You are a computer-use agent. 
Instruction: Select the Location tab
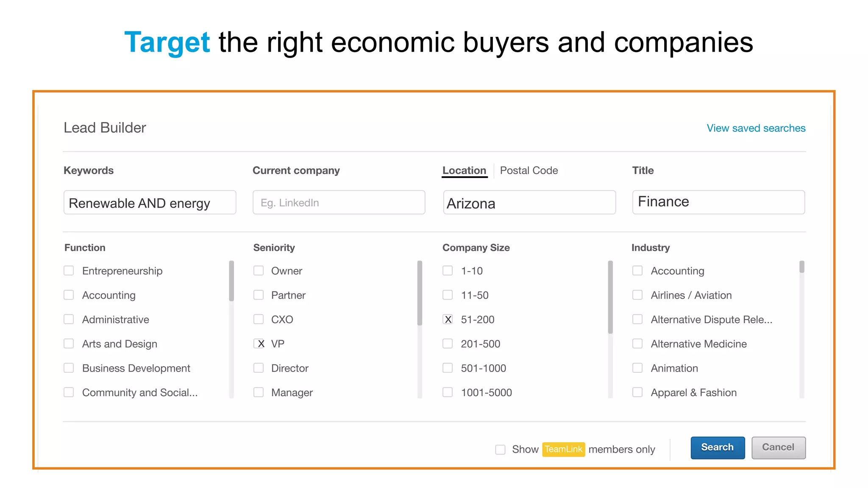click(x=464, y=170)
